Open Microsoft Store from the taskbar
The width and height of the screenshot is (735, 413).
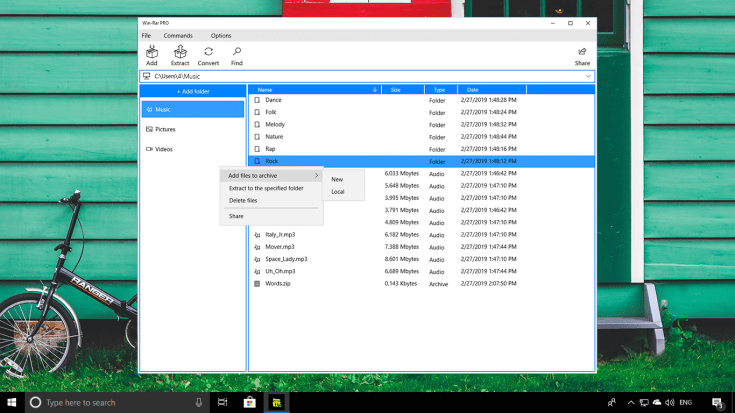(250, 402)
